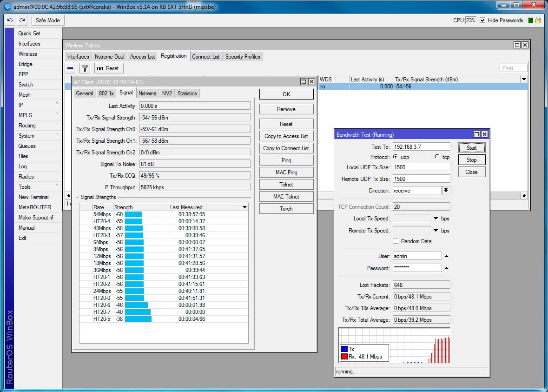Select udp protocol radio button
This screenshot has height=392, width=548.
(x=395, y=157)
